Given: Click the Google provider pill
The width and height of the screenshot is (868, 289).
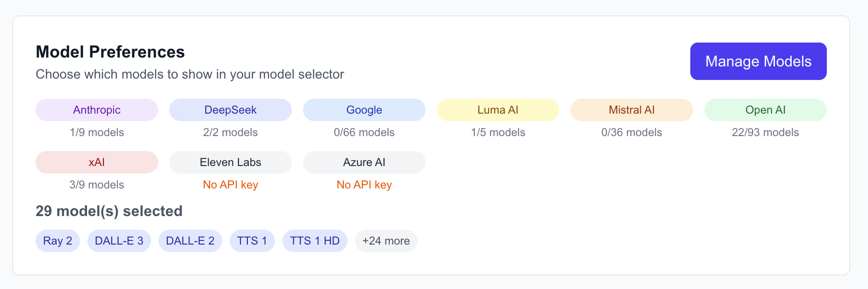Looking at the screenshot, I should coord(364,110).
